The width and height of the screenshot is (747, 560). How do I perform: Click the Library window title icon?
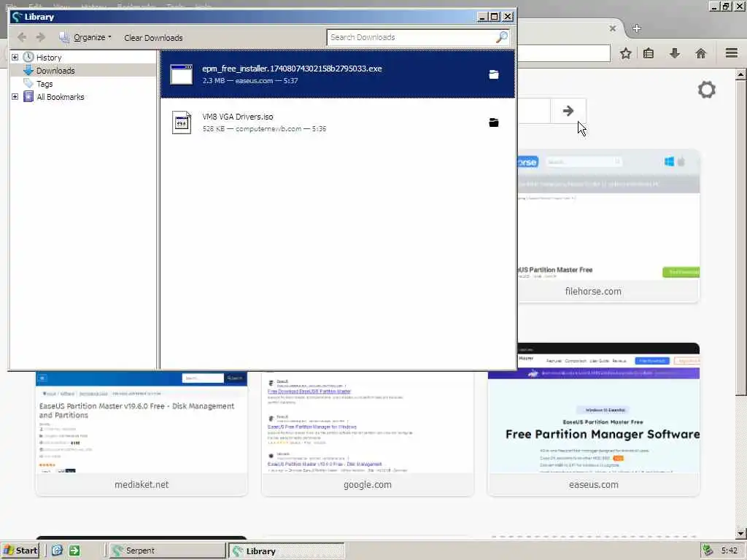pos(18,17)
